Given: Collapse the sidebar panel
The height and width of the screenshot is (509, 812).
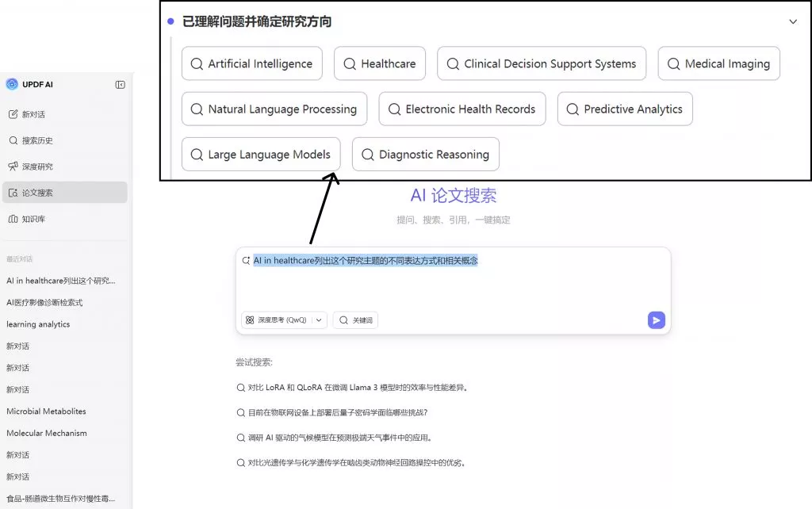Looking at the screenshot, I should (x=120, y=85).
